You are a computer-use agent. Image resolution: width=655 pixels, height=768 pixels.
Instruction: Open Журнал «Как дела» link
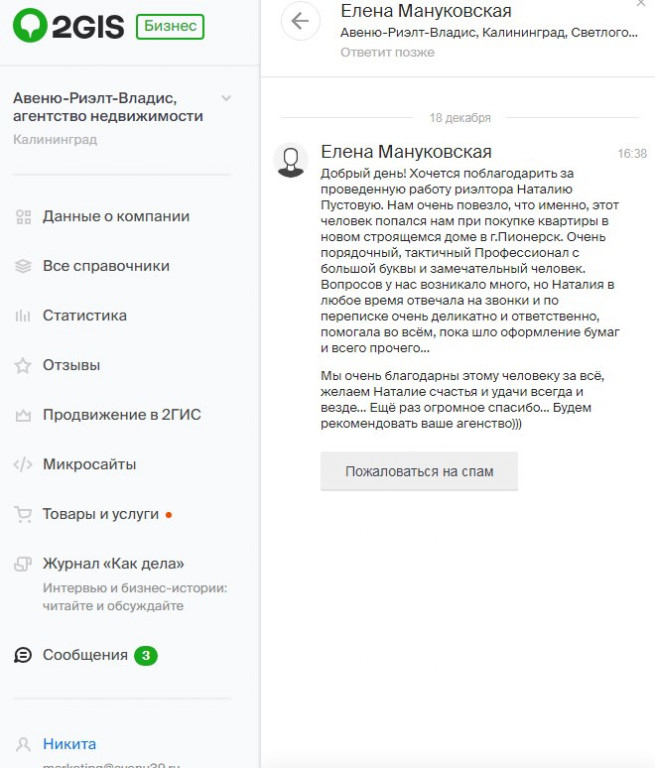(114, 564)
